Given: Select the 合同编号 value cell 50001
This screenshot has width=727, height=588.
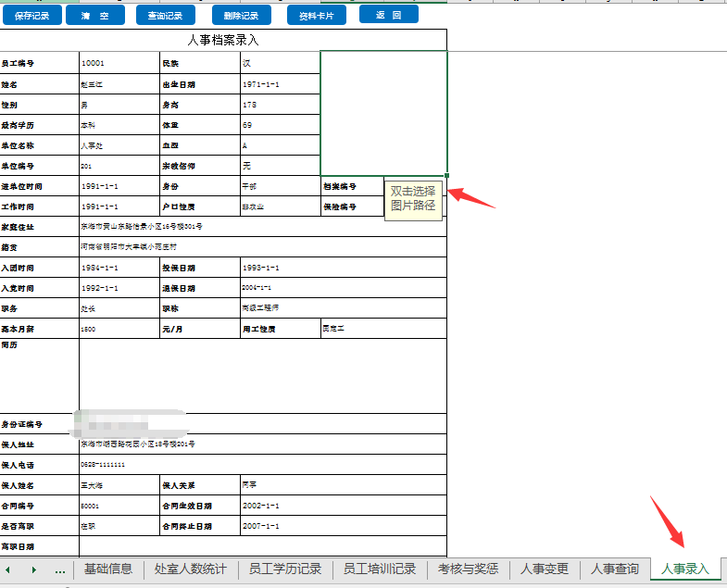Looking at the screenshot, I should [x=119, y=506].
